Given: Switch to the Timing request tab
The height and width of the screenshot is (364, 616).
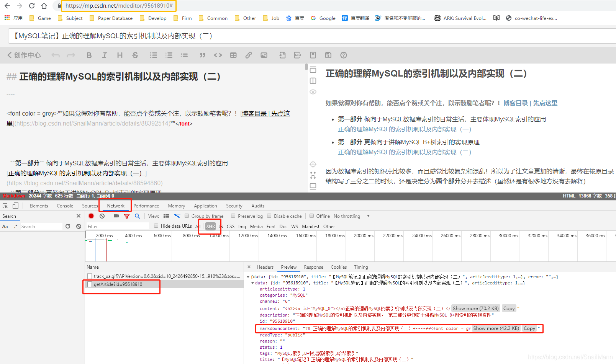Looking at the screenshot, I should (x=361, y=267).
